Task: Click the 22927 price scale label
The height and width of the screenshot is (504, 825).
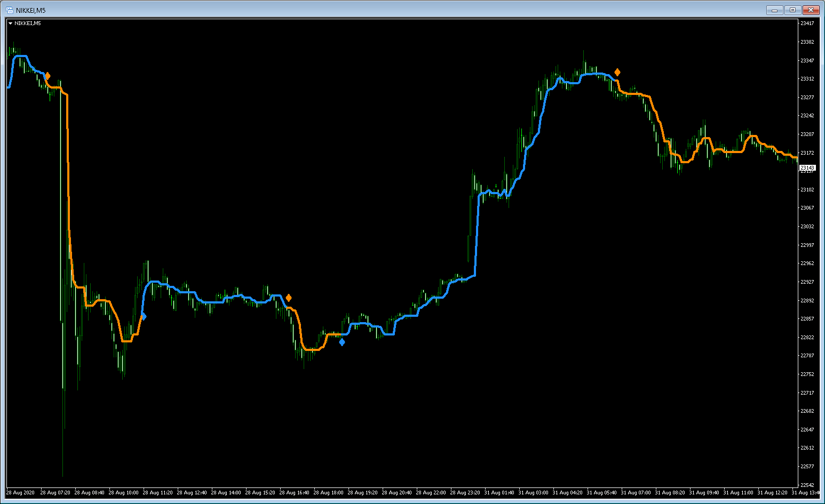Action: tap(807, 282)
